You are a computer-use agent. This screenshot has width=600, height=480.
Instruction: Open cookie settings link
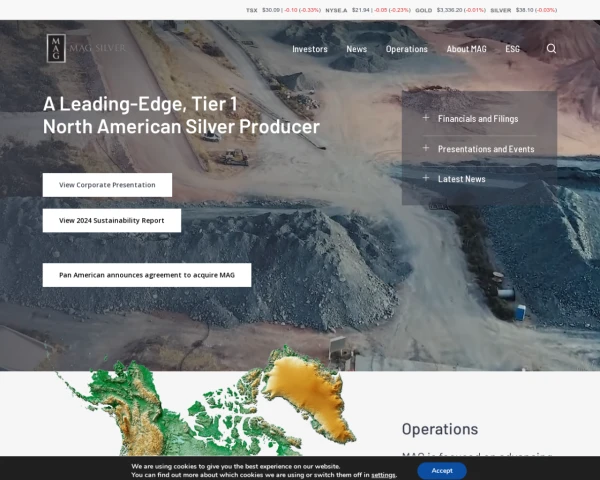point(383,475)
